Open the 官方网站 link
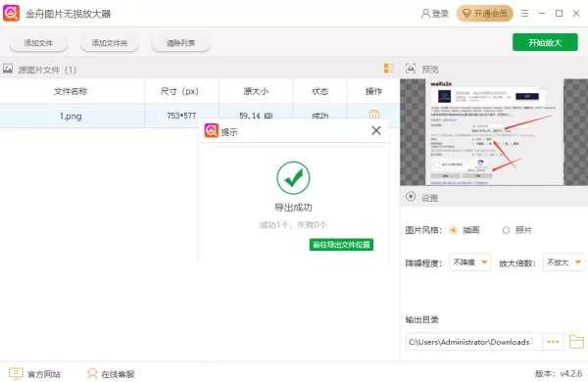Screen dimensions: 588x382 (35, 374)
